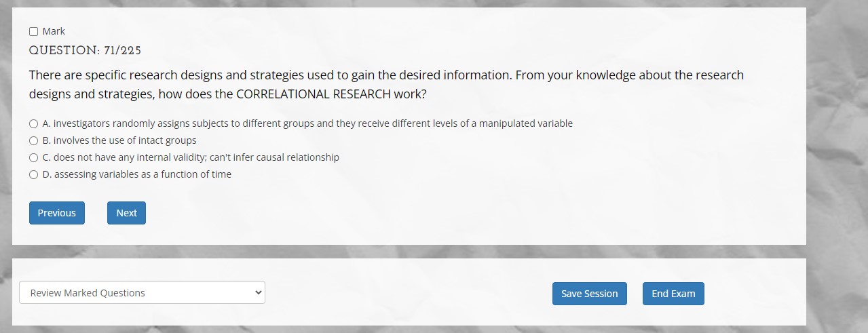Click the QUESTION: 71/225 heading
The height and width of the screenshot is (333, 868).
pyautogui.click(x=85, y=50)
